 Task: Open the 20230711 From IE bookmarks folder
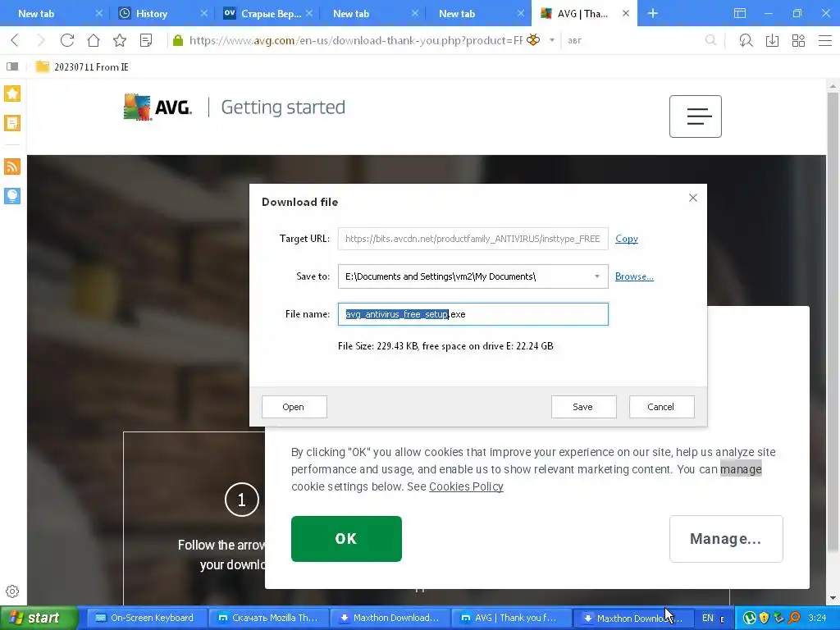pyautogui.click(x=82, y=66)
